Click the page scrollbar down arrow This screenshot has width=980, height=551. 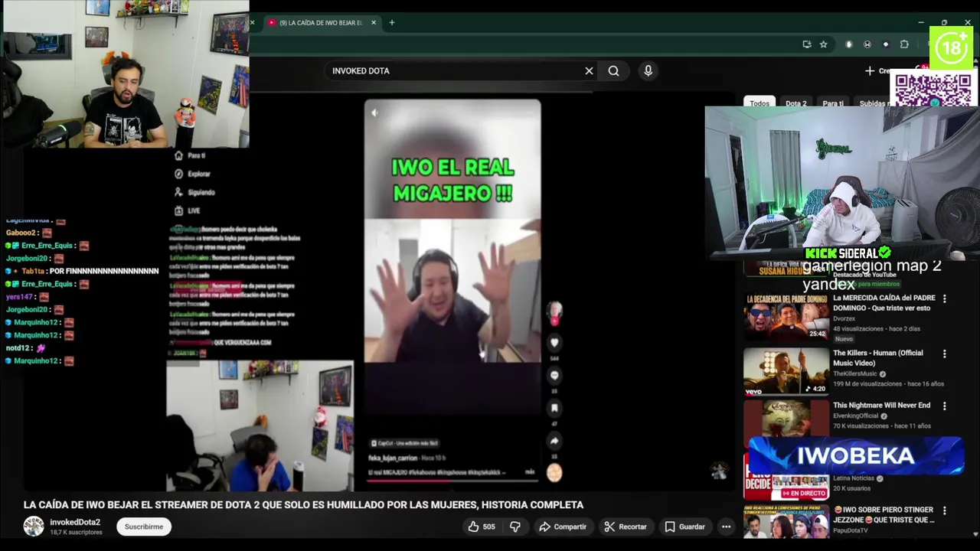point(975,534)
